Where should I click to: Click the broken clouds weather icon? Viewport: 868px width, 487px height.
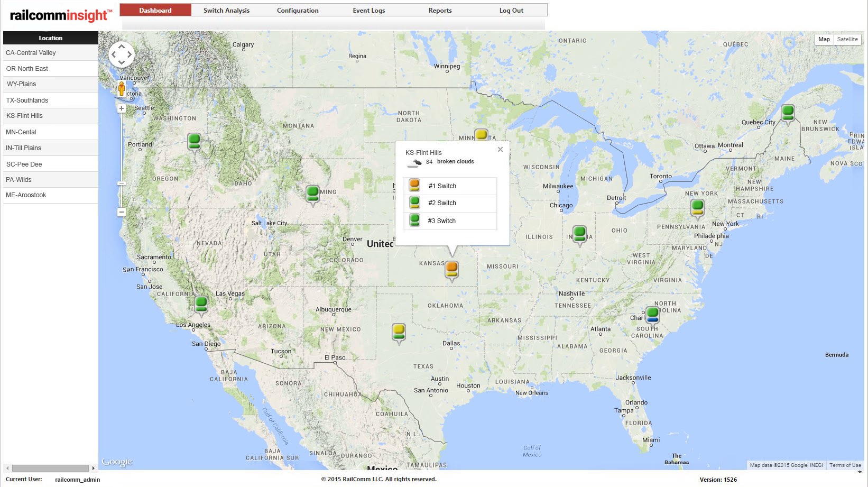click(414, 162)
